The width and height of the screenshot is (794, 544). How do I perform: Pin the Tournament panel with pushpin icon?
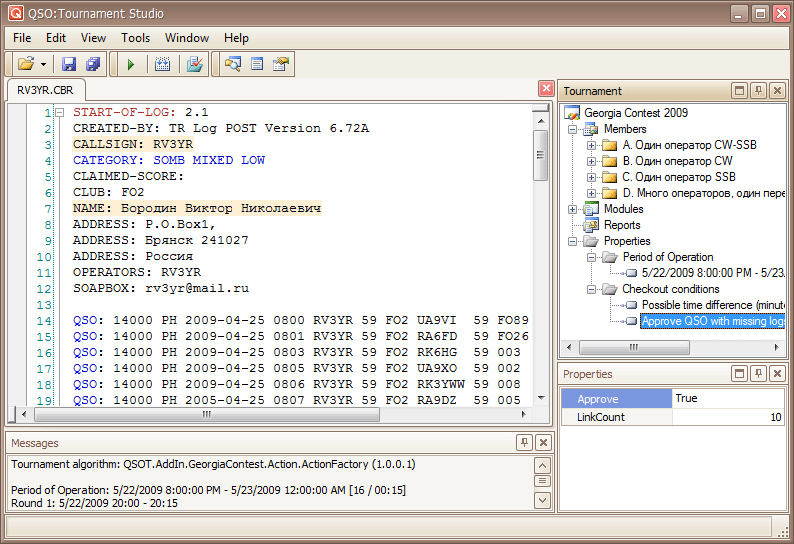(x=758, y=91)
